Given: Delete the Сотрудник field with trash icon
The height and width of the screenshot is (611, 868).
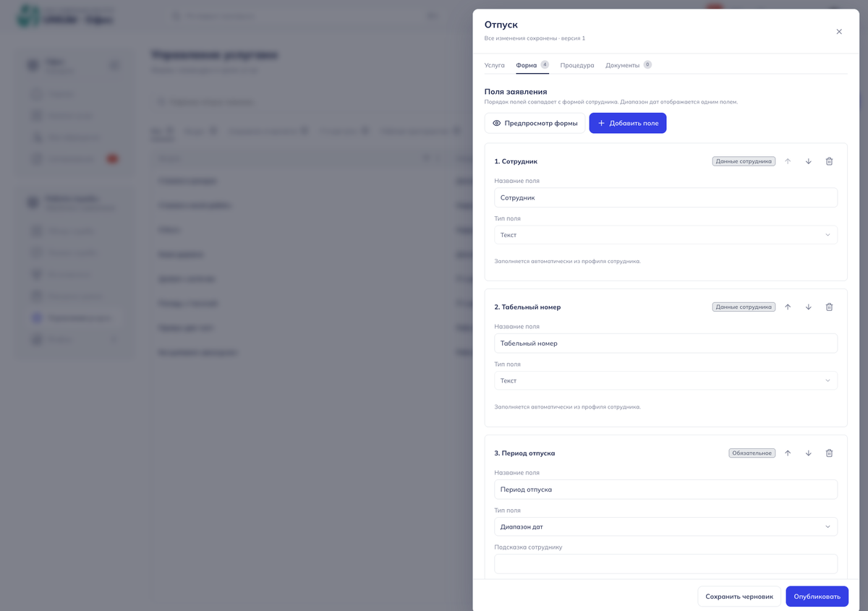Looking at the screenshot, I should tap(829, 161).
